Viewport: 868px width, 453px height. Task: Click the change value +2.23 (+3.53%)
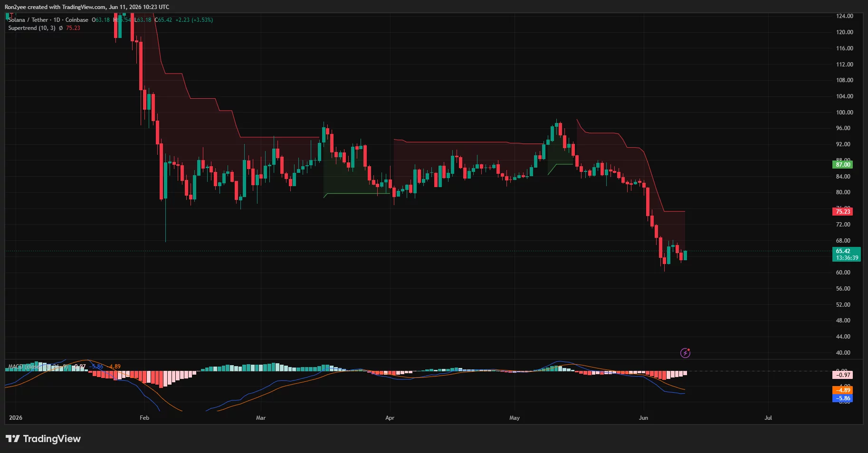click(x=194, y=20)
